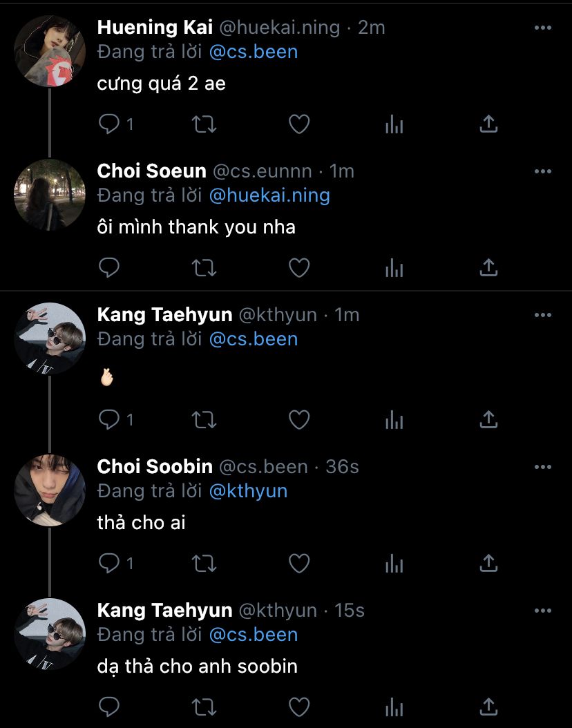This screenshot has height=728, width=572.
Task: View analytics on Huening Kai's tweet
Action: point(394,124)
